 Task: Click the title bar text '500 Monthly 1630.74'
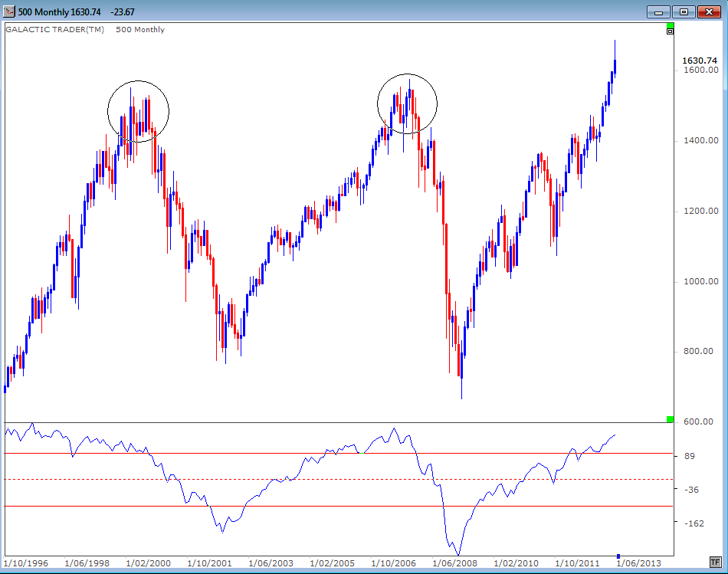coord(60,12)
